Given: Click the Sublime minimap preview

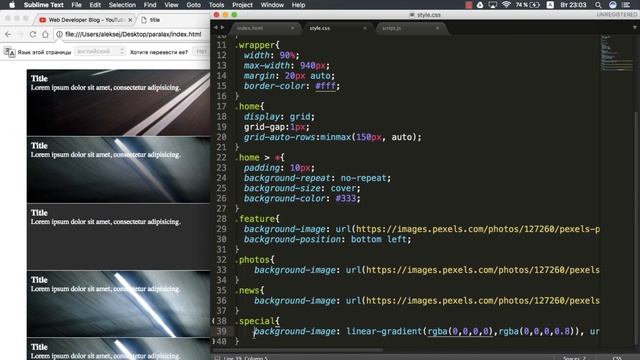Looking at the screenshot, I should tap(616, 53).
